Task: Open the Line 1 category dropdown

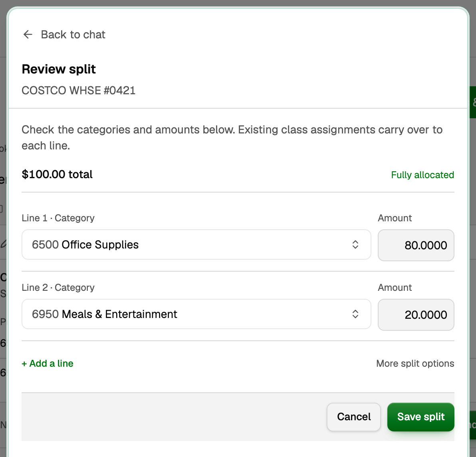Action: [196, 244]
